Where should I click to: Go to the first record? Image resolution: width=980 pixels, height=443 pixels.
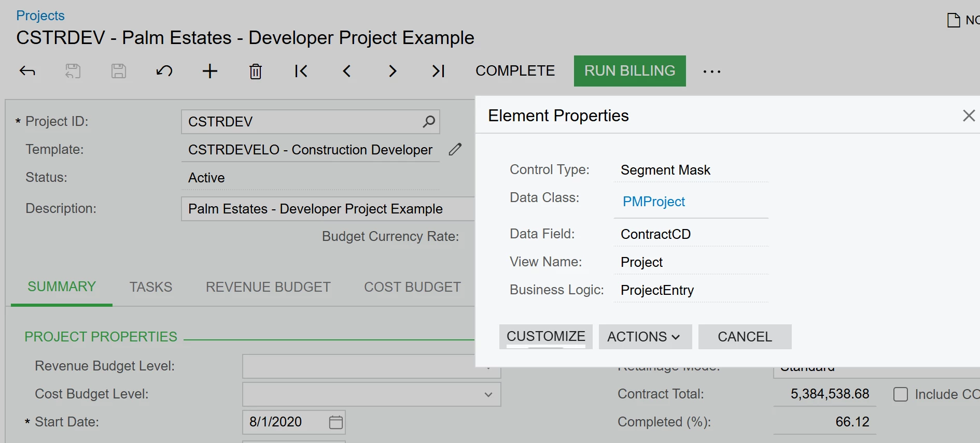(x=301, y=71)
